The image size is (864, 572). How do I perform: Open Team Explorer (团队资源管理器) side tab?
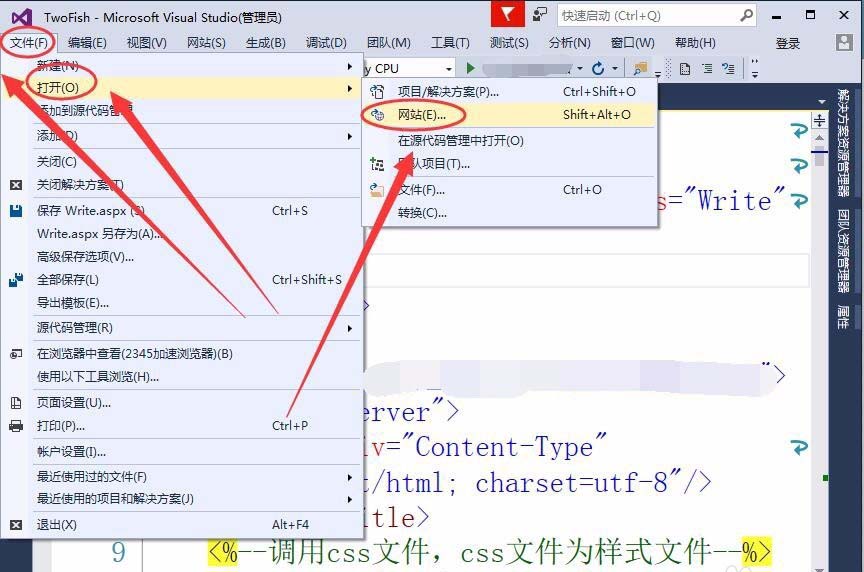[843, 251]
